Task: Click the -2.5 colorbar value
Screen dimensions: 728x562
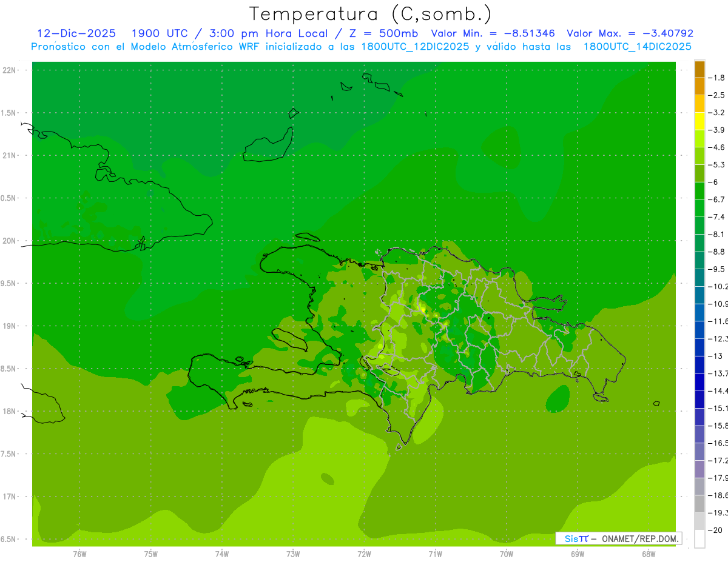Action: [x=717, y=95]
